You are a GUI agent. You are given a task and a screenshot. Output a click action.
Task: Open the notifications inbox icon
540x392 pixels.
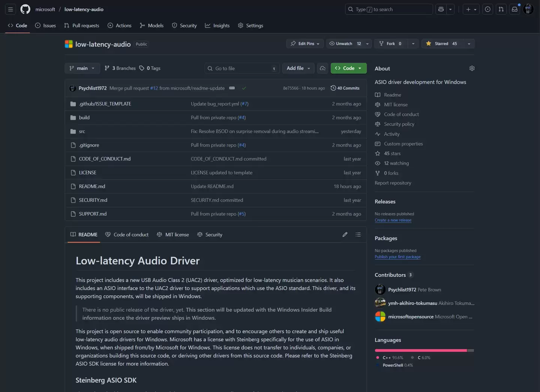(x=514, y=9)
